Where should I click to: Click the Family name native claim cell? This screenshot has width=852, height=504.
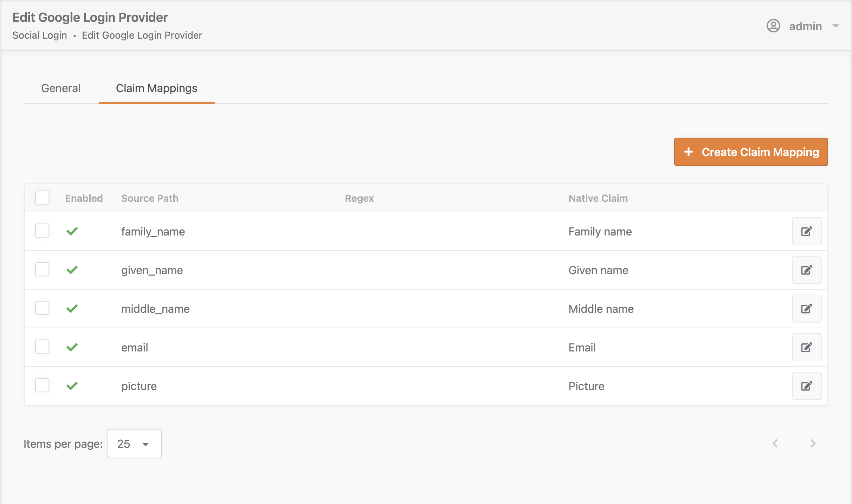point(600,232)
